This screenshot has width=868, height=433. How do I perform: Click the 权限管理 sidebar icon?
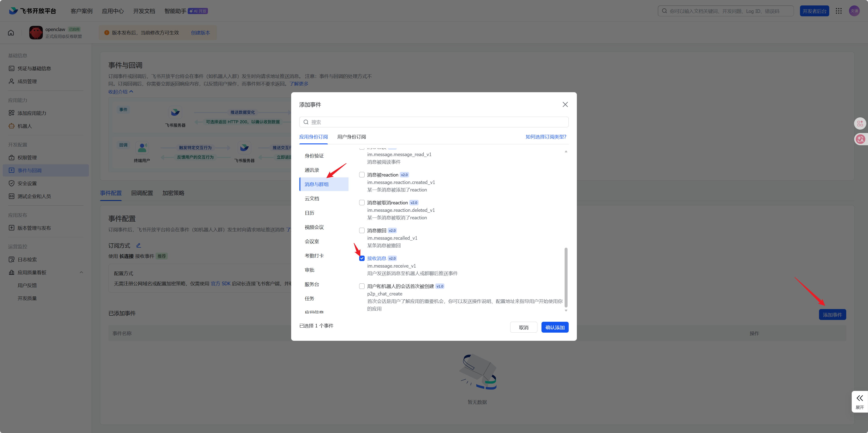click(x=12, y=157)
